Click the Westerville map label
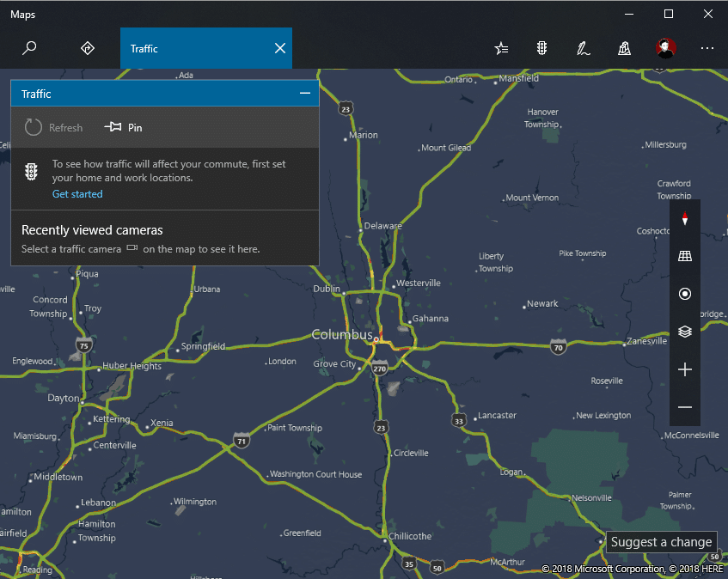 (419, 283)
